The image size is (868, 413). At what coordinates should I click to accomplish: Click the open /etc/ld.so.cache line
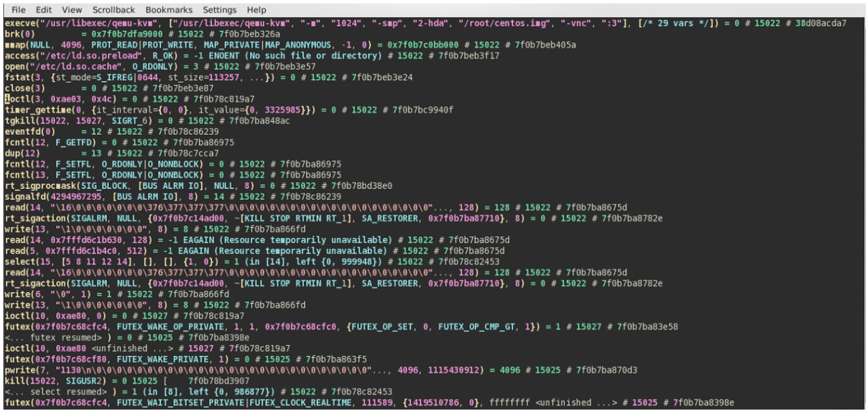[160, 66]
